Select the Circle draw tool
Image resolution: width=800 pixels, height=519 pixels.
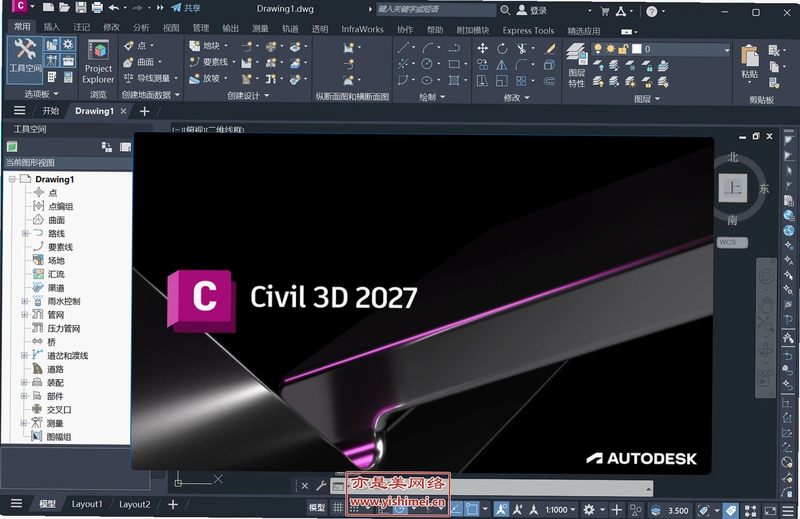click(427, 64)
